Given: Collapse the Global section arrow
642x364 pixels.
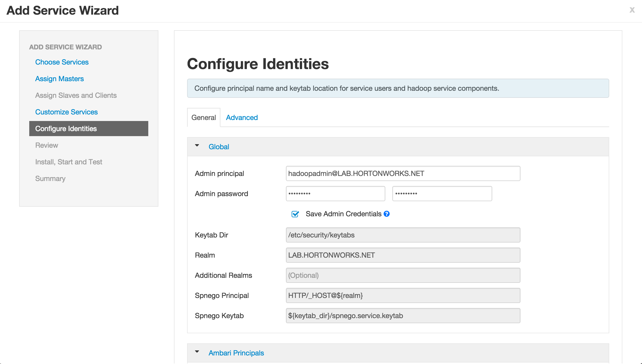Looking at the screenshot, I should 197,146.
